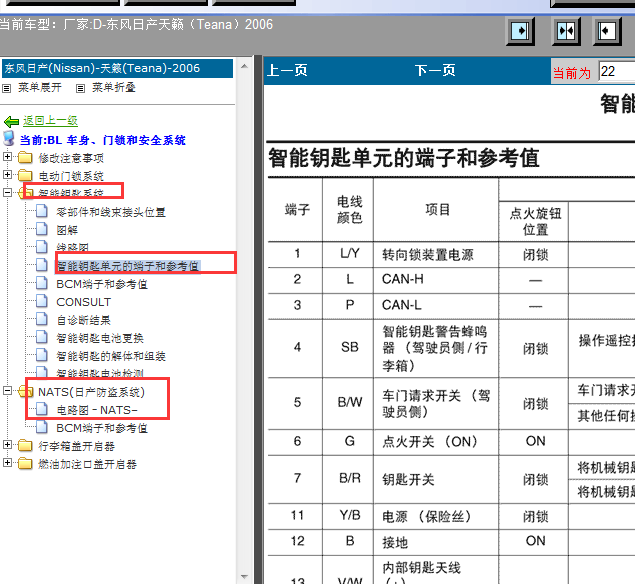Go to next page with 下一页
Screen dimensions: 635x584
click(x=435, y=70)
